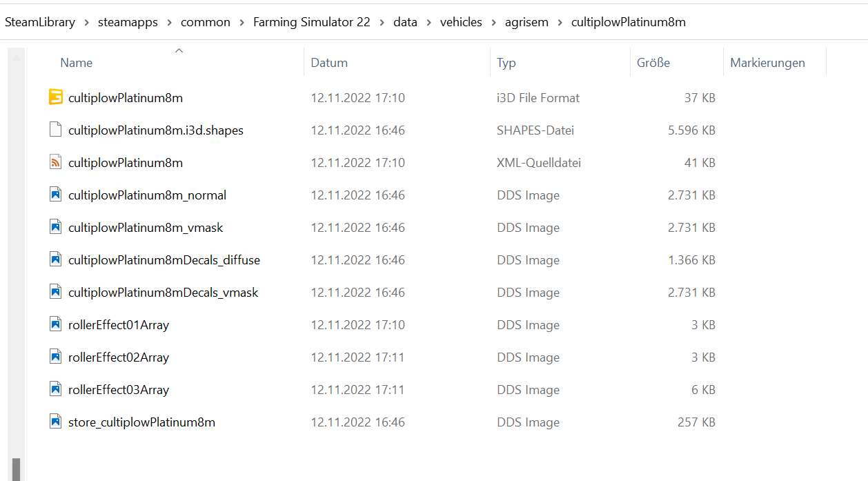Click the cultiplowPlatinum8m.i3d.shapes file icon

tap(55, 130)
